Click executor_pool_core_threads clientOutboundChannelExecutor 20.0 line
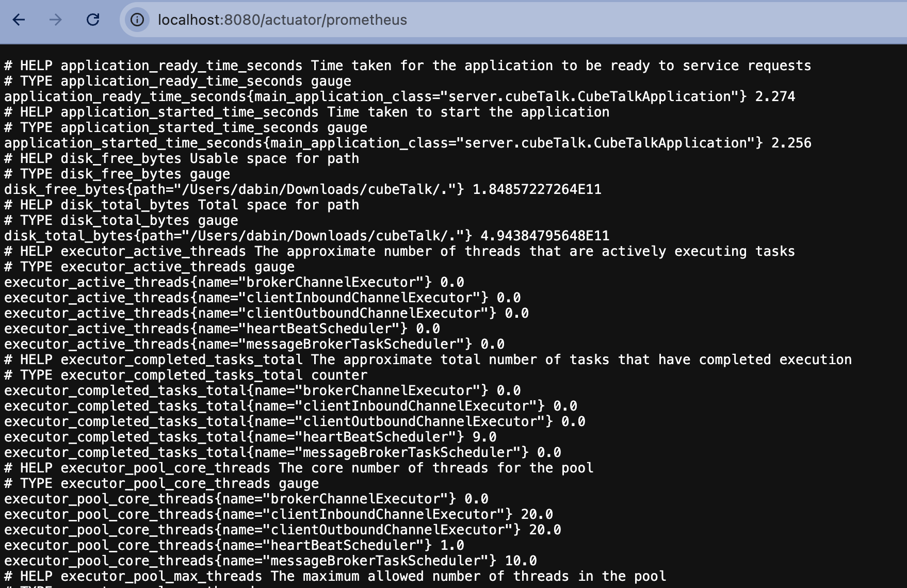 point(283,530)
